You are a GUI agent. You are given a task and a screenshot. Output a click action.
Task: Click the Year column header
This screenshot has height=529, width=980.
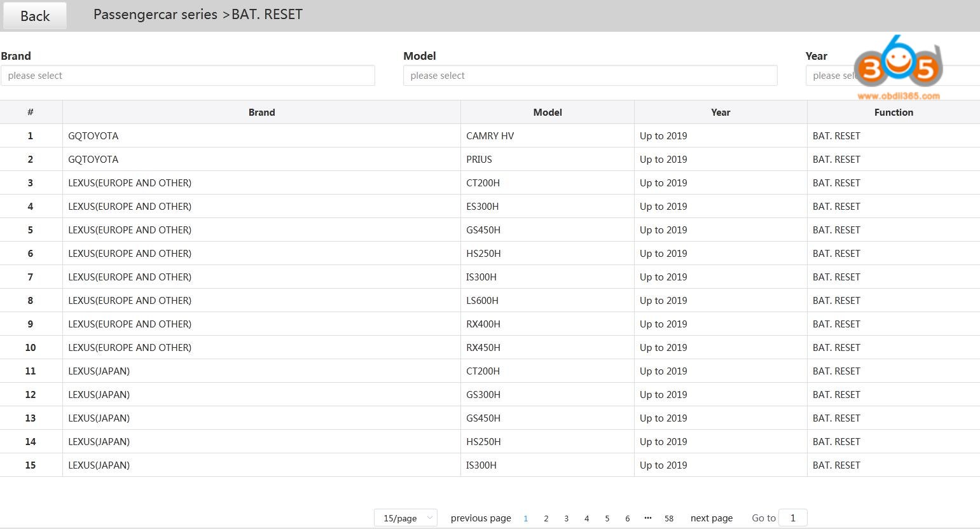coord(721,112)
